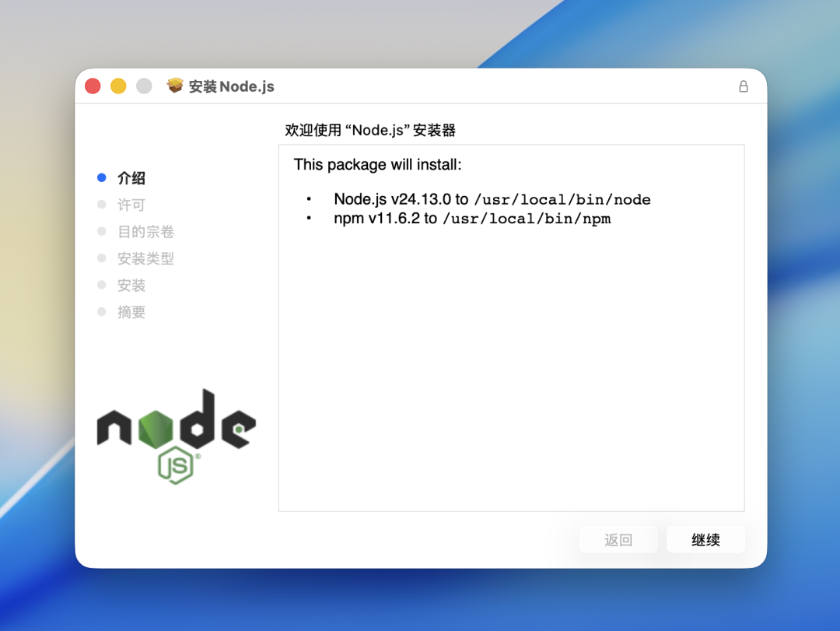
Task: Click the 返回 button
Action: pyautogui.click(x=618, y=539)
